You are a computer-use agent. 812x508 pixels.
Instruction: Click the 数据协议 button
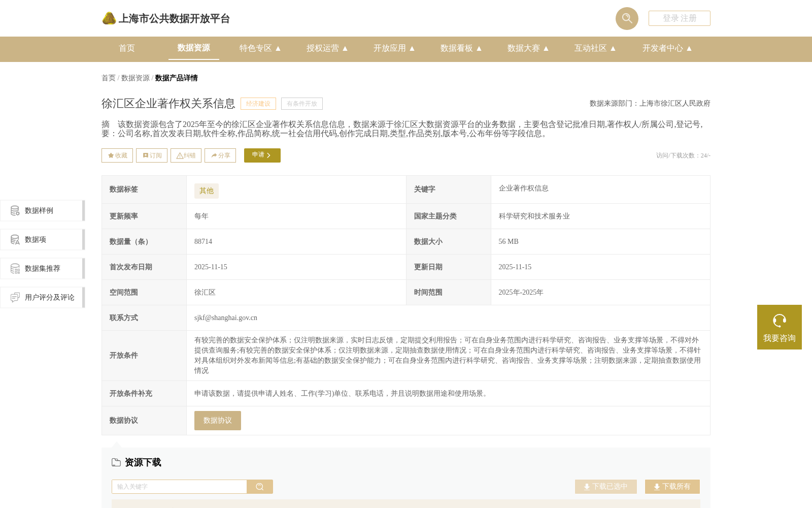(x=218, y=421)
